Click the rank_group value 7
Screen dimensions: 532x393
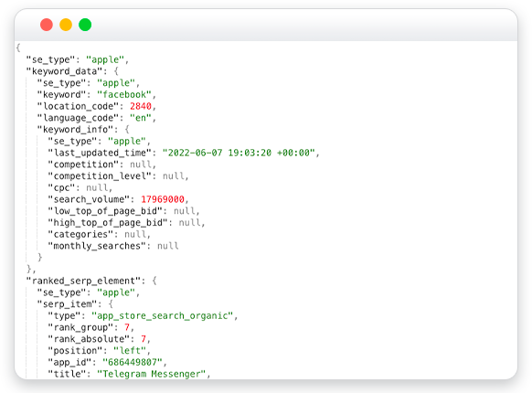point(127,327)
